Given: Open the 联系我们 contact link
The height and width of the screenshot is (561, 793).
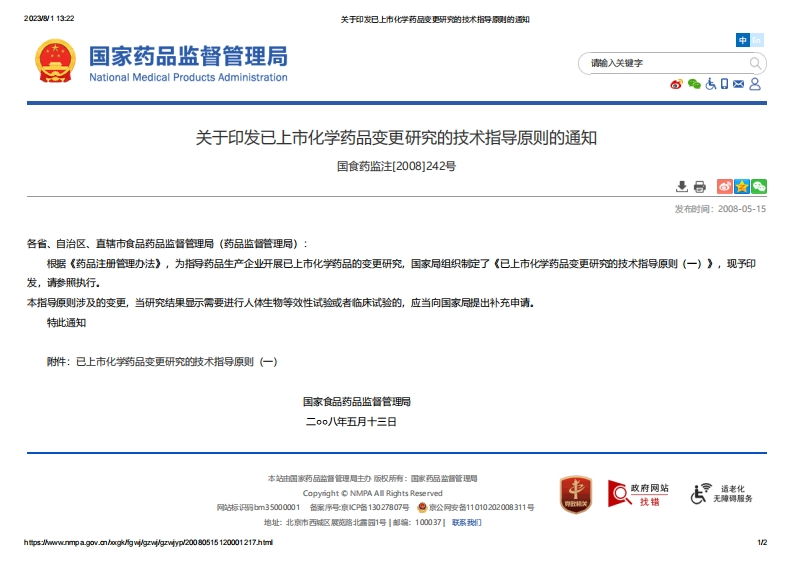Looking at the screenshot, I should coord(466,522).
